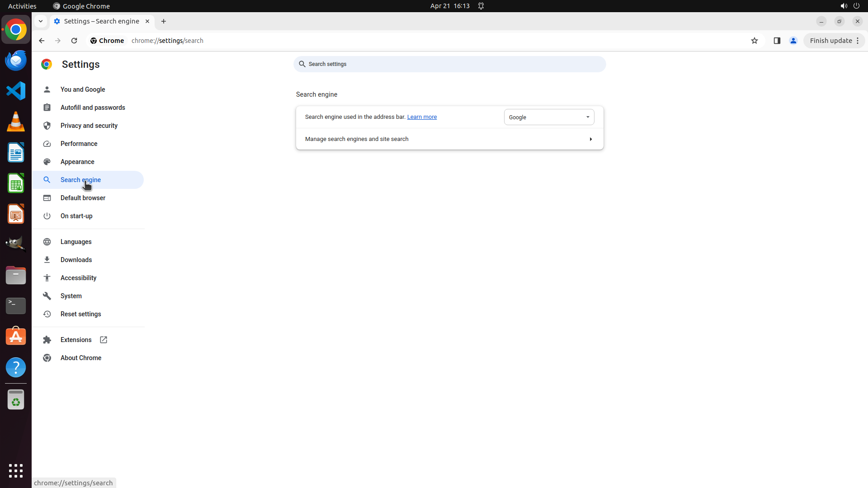
Task: Go back to previous page
Action: pos(42,41)
